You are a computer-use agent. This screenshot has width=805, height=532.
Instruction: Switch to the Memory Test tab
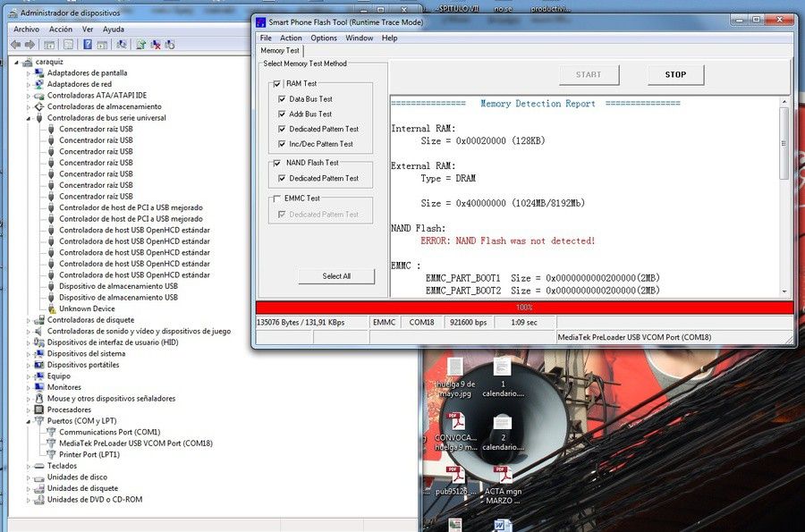tap(280, 50)
